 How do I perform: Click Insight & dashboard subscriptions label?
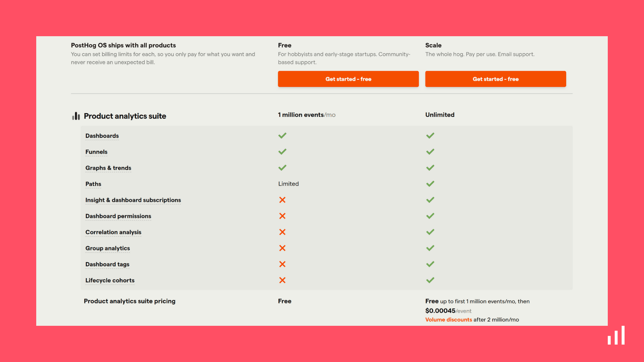[133, 200]
